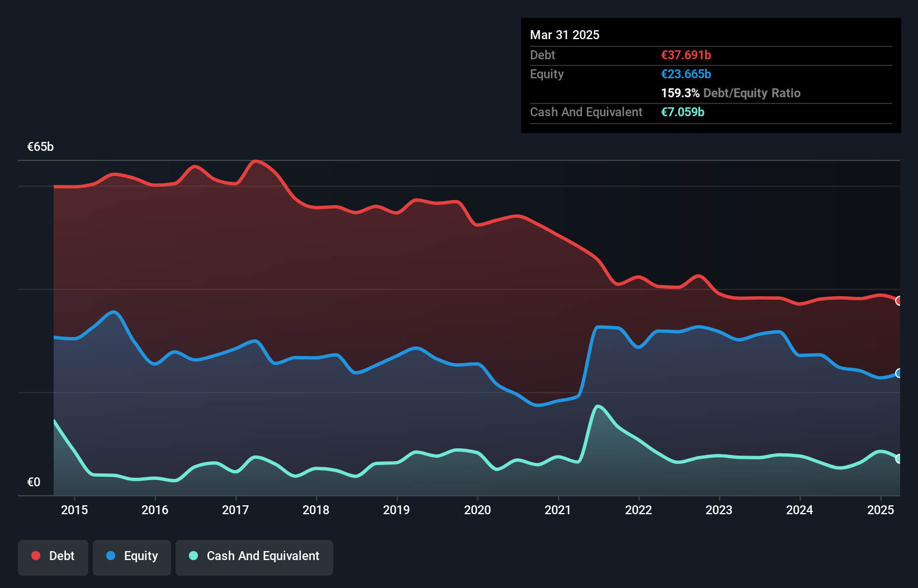
Task: Click the €65b axis label
Action: (40, 147)
